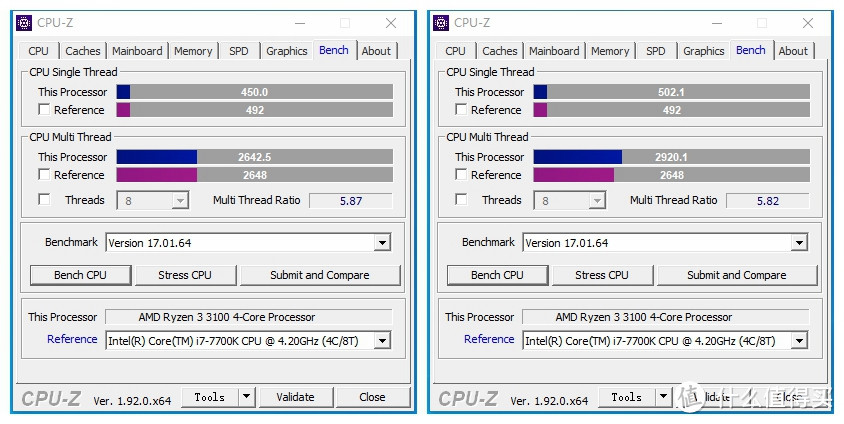Tick the Threads checkbox in left window
This screenshot has height=424, width=844.
44,200
